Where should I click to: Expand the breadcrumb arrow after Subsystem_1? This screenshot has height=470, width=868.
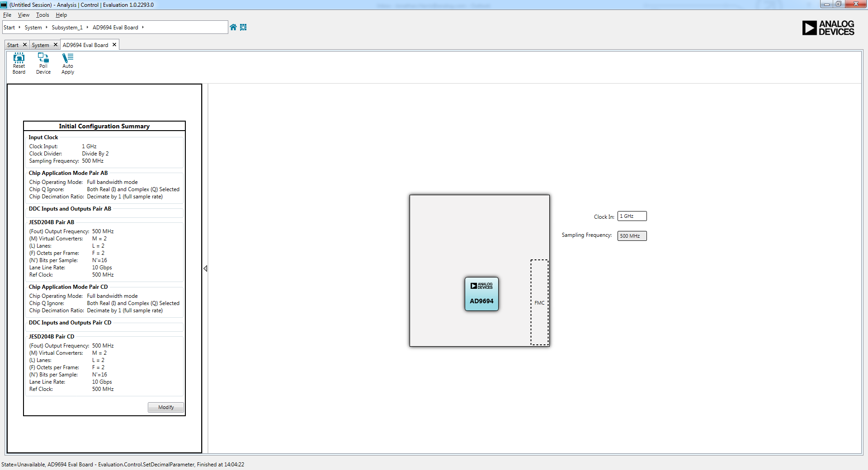coord(87,27)
